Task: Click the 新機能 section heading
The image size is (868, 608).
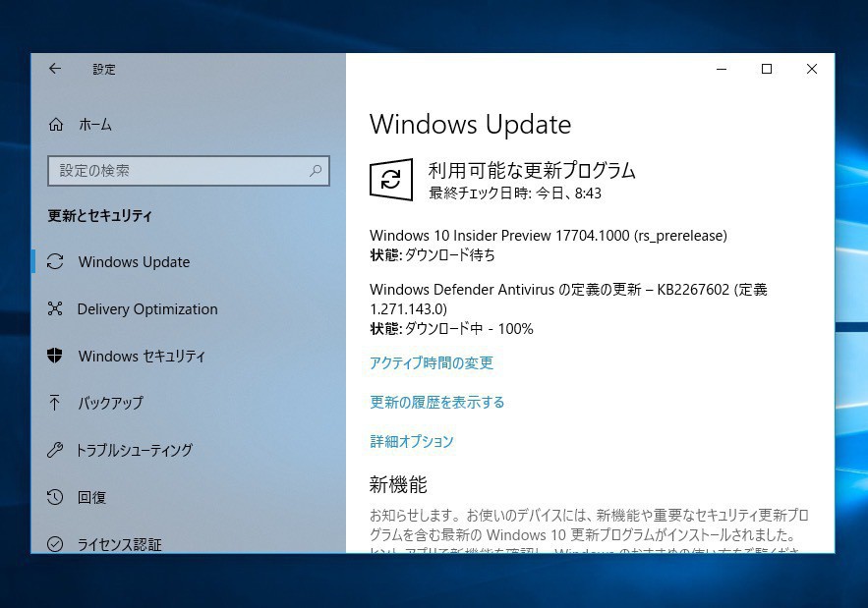Action: point(398,484)
